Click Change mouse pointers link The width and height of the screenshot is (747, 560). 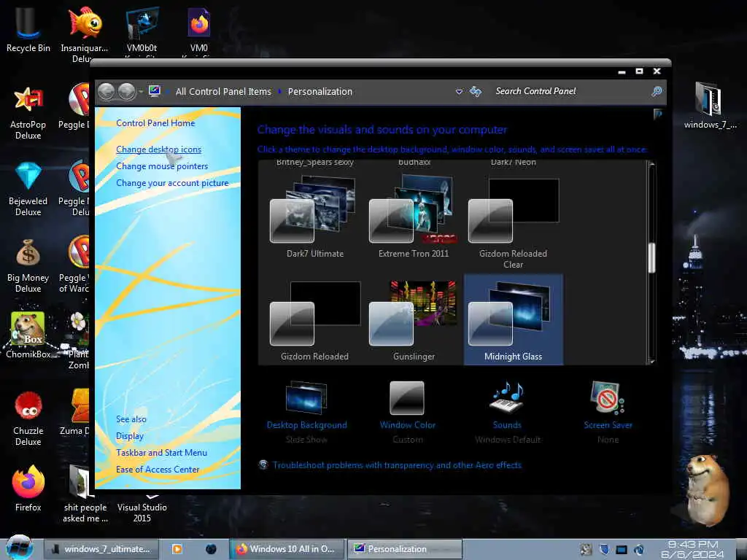pyautogui.click(x=162, y=166)
